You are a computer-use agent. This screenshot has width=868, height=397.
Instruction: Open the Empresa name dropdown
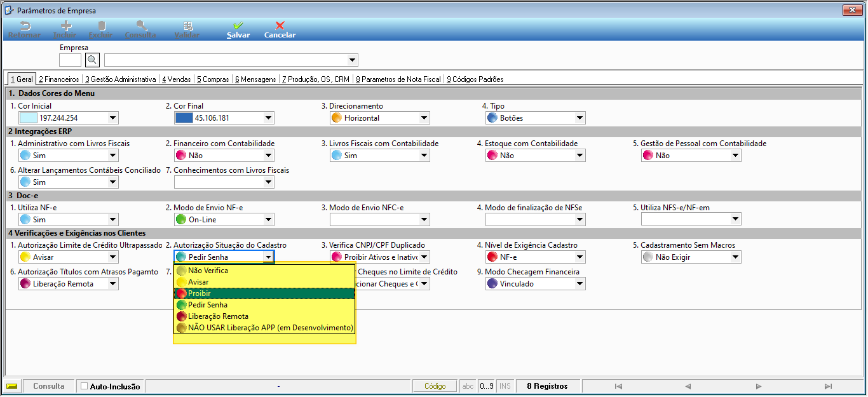[x=353, y=60]
